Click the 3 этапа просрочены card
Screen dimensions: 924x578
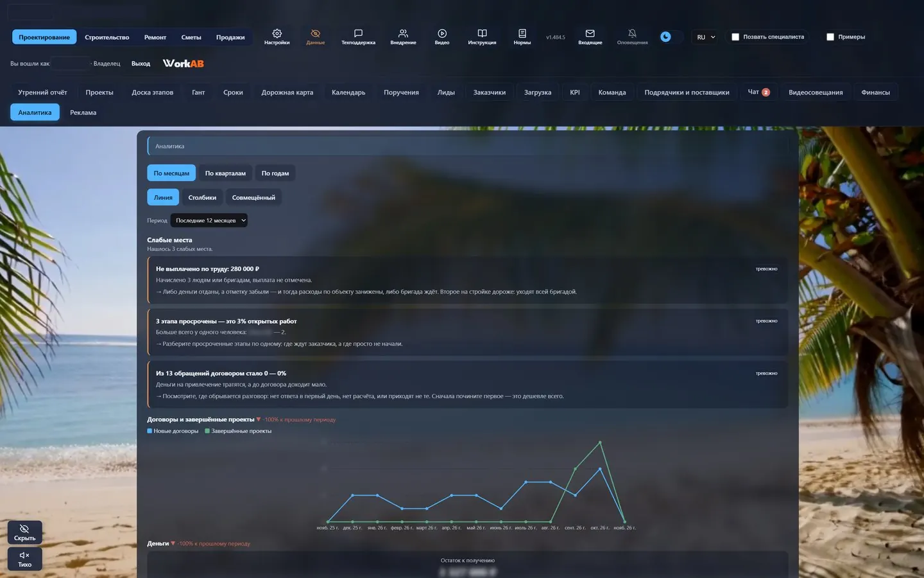(467, 332)
